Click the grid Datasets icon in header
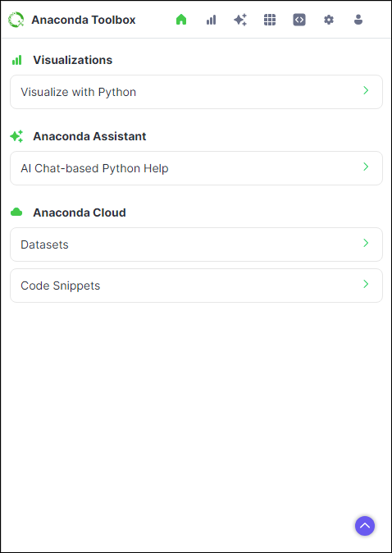 pos(270,20)
